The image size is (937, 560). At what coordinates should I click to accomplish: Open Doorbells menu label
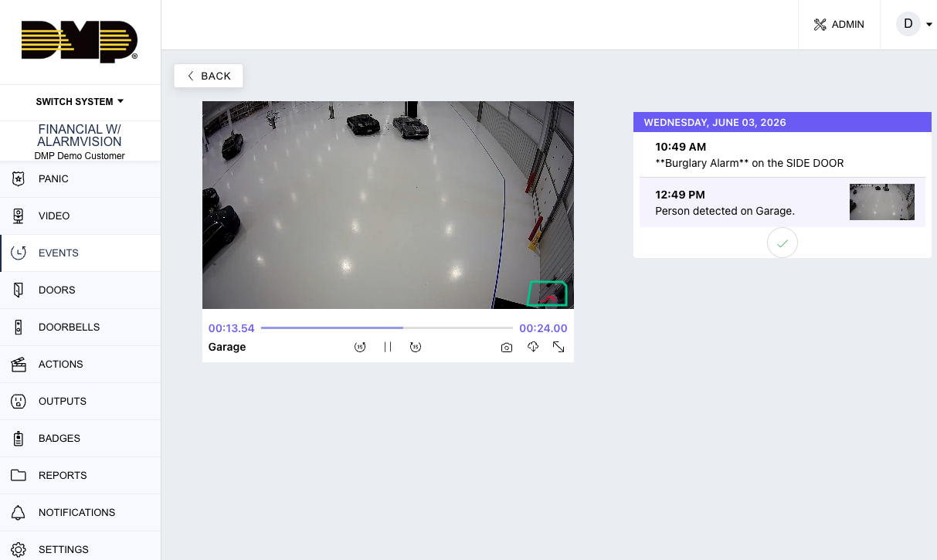pos(70,327)
